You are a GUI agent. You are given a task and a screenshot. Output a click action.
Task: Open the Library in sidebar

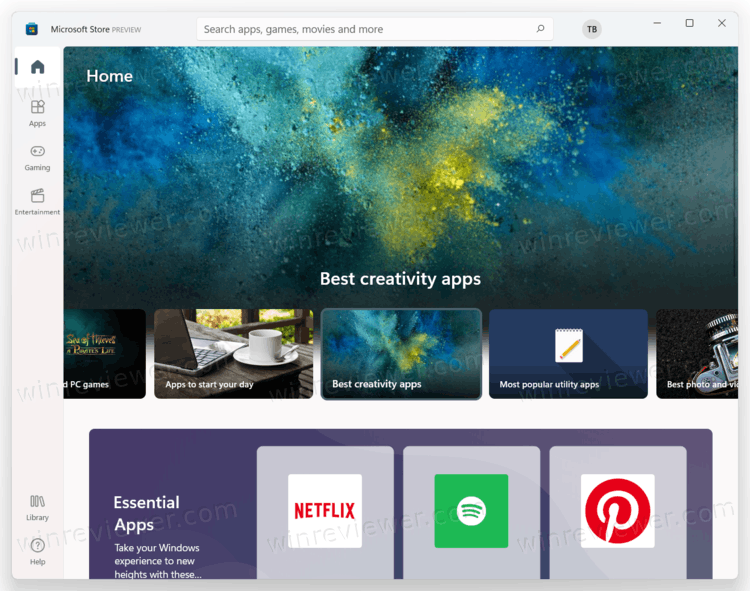pos(37,508)
